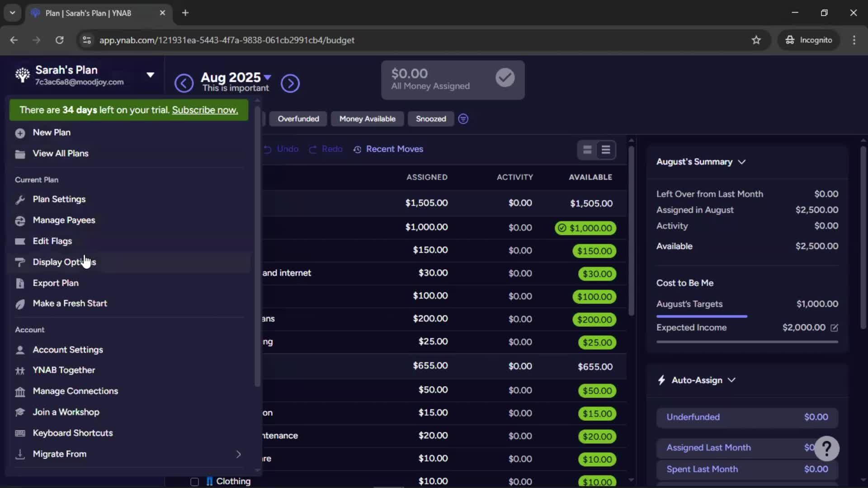Click the Auto-Assign lightning bolt icon

click(661, 380)
